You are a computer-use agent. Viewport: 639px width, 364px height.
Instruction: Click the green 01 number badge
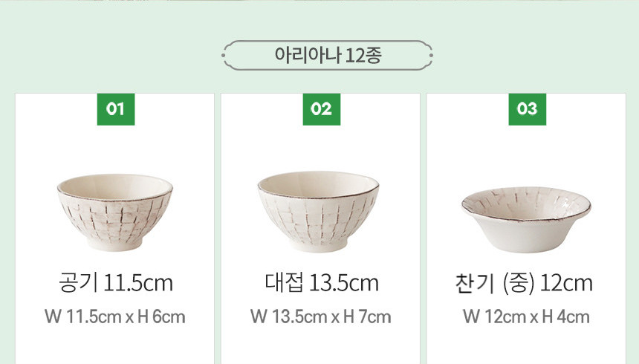pyautogui.click(x=115, y=109)
